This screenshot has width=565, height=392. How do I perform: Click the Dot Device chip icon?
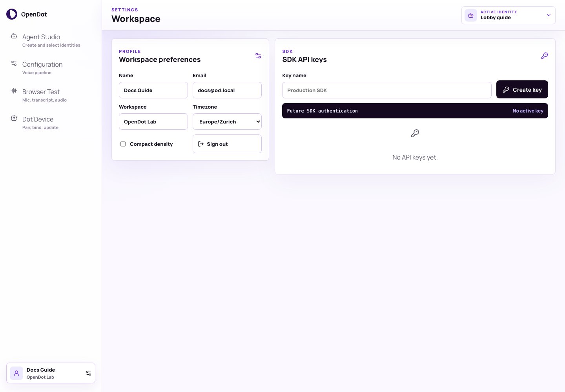[x=14, y=118]
